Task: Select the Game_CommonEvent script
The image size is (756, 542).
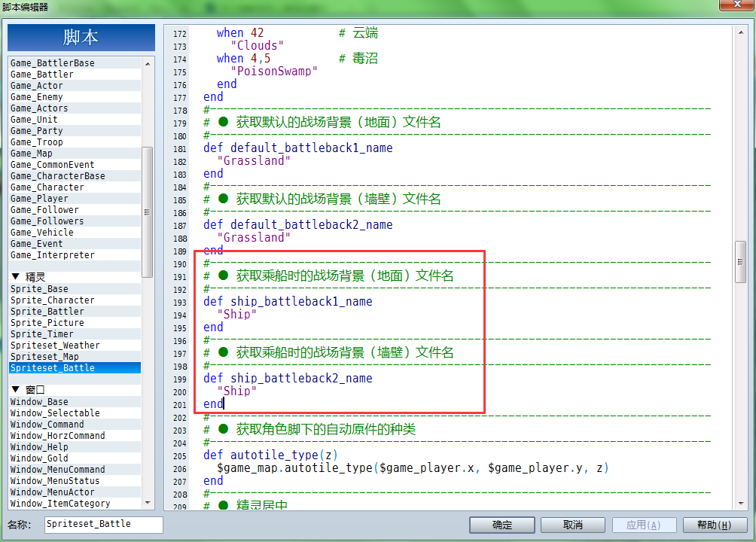Action: pyautogui.click(x=75, y=164)
